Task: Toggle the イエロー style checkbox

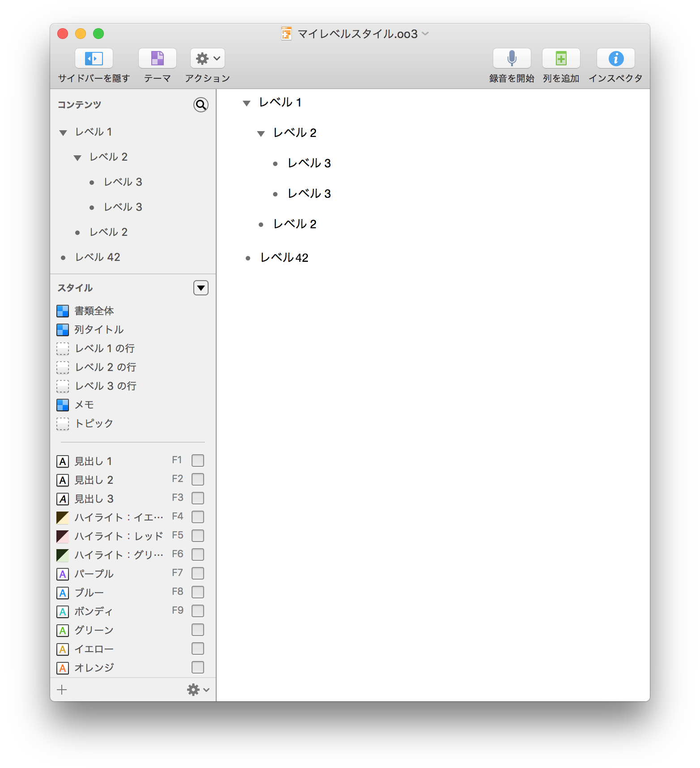Action: pyautogui.click(x=198, y=649)
